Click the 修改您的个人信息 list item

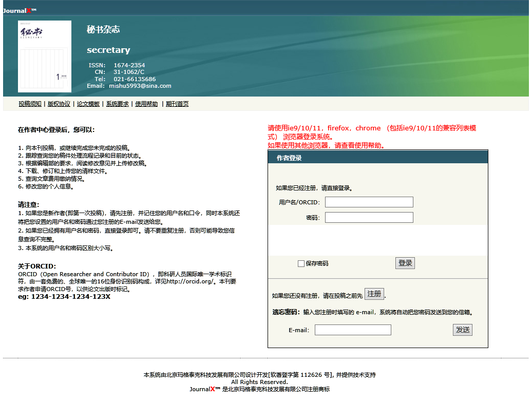pyautogui.click(x=46, y=186)
